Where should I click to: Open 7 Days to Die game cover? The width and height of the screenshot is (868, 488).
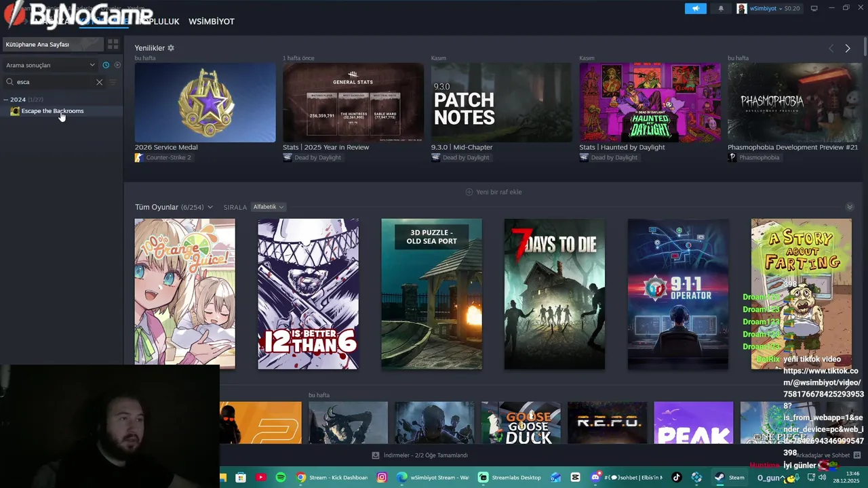click(x=555, y=293)
